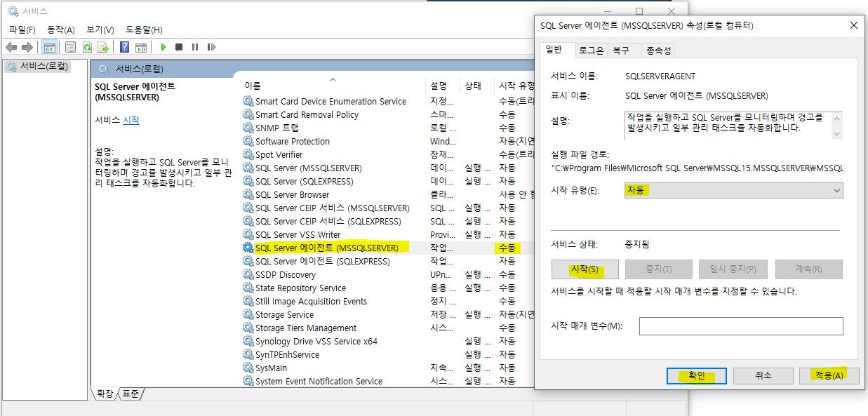The image size is (868, 416).
Task: Click the Stop Service square icon
Action: (179, 47)
